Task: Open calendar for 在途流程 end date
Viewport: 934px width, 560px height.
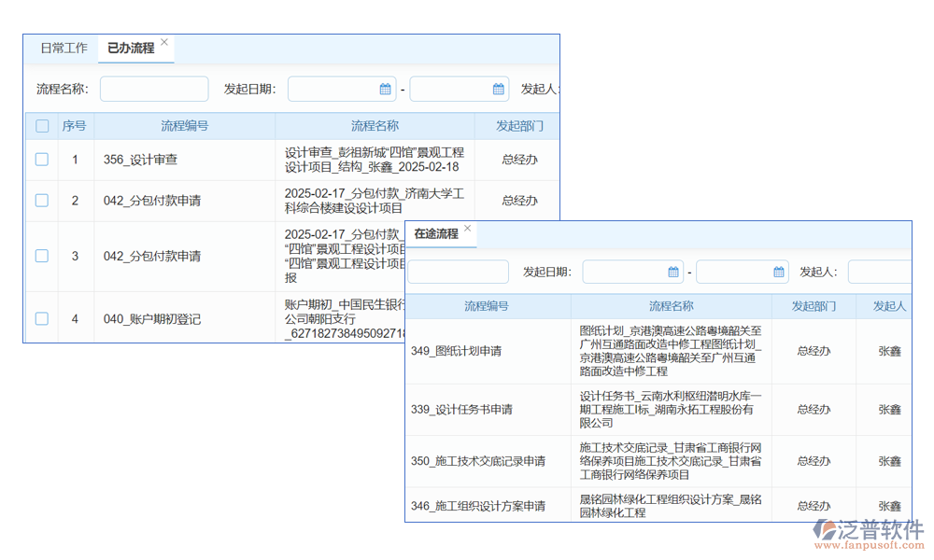Action: [x=779, y=273]
